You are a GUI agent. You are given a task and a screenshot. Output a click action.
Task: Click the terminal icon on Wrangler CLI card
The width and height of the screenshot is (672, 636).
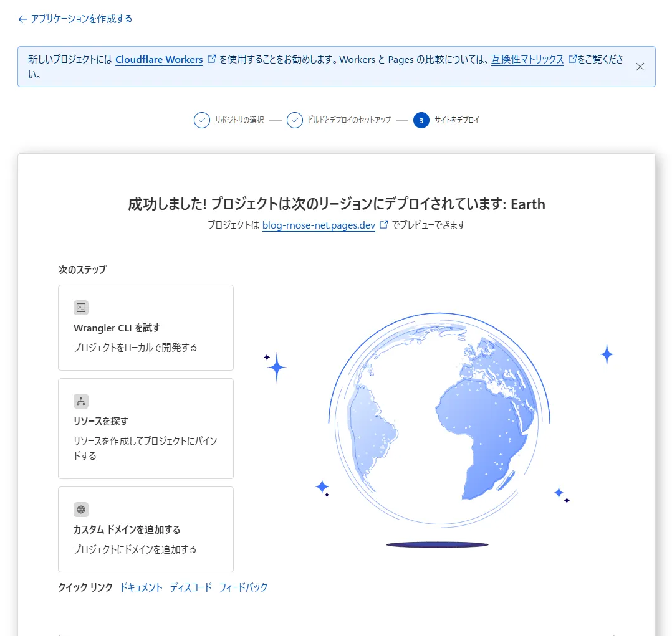point(80,307)
